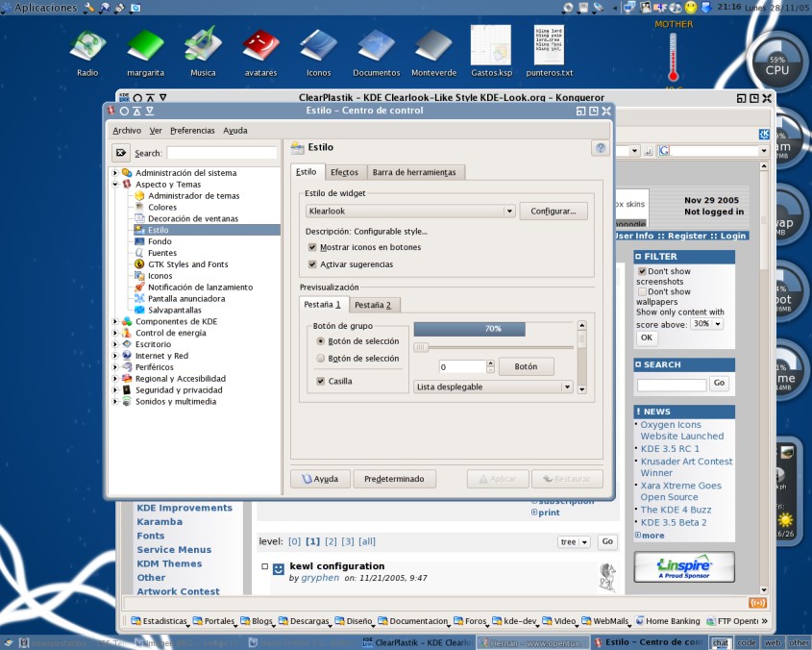
Task: Expand the Internet y Red node
Action: 115,356
